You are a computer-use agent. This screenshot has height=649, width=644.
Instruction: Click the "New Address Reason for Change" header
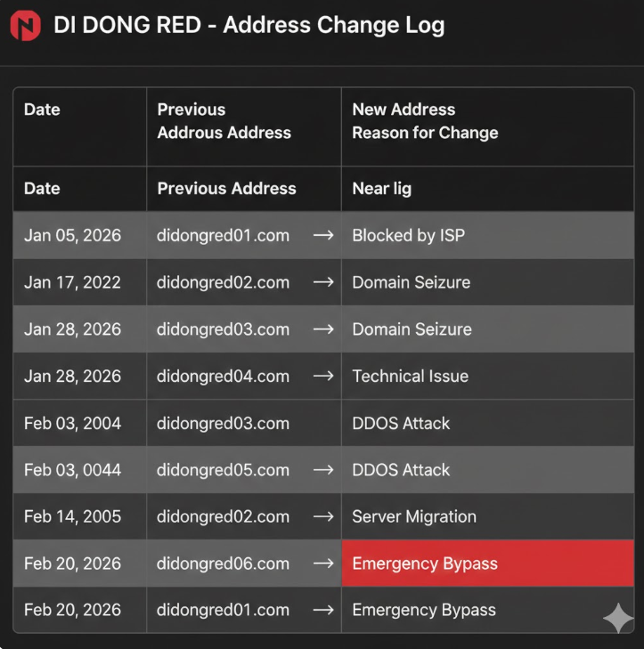(x=425, y=121)
